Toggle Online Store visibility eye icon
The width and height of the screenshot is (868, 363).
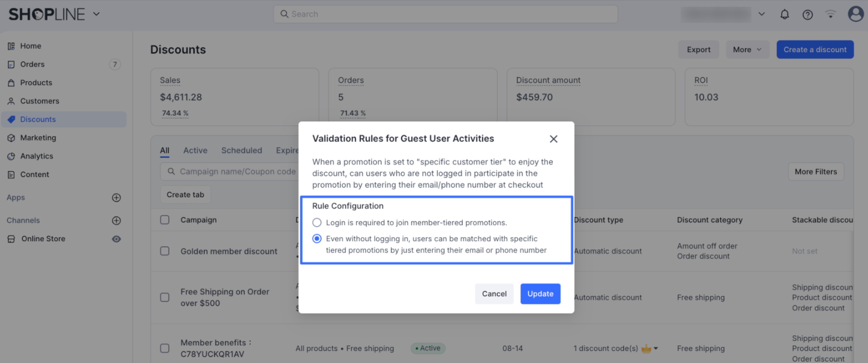tap(116, 239)
